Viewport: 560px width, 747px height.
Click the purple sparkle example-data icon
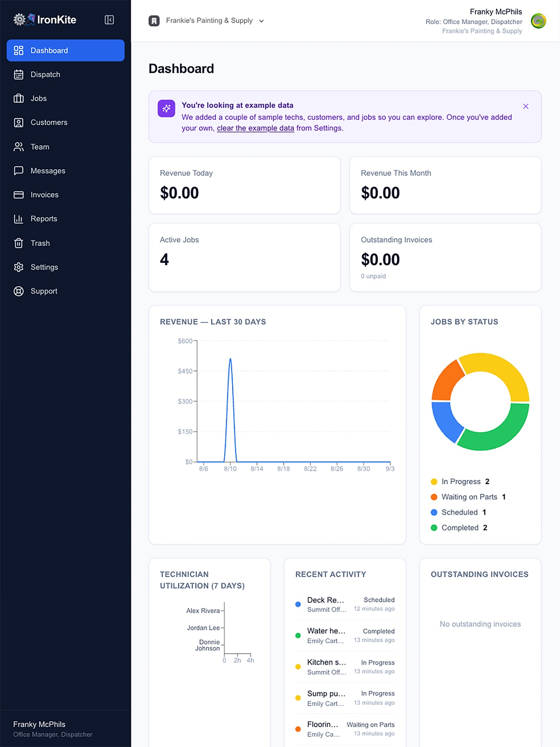coord(166,109)
